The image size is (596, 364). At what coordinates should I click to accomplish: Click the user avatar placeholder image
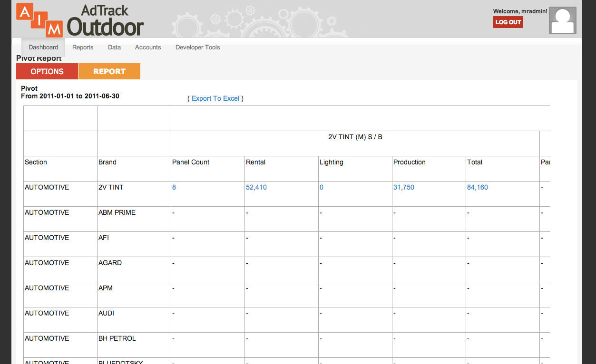click(x=563, y=20)
